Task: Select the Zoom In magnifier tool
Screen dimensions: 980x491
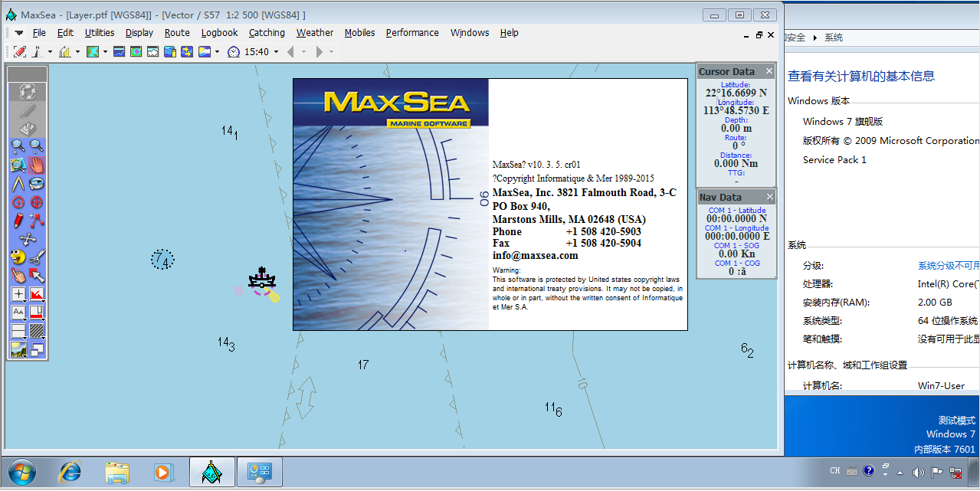Action: 18,146
